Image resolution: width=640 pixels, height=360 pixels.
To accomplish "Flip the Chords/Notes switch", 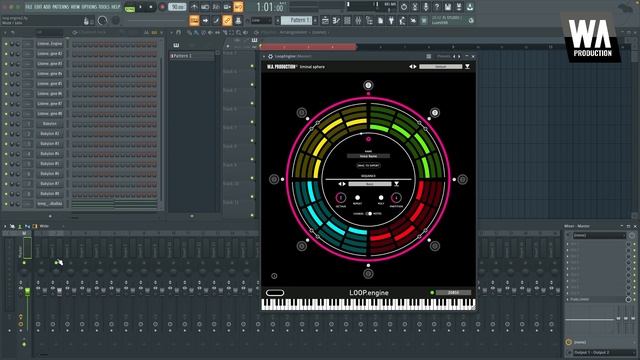I will tap(368, 213).
